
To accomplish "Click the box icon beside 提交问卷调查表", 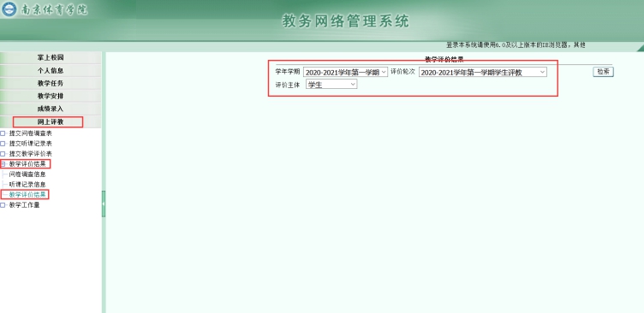I will click(x=3, y=133).
